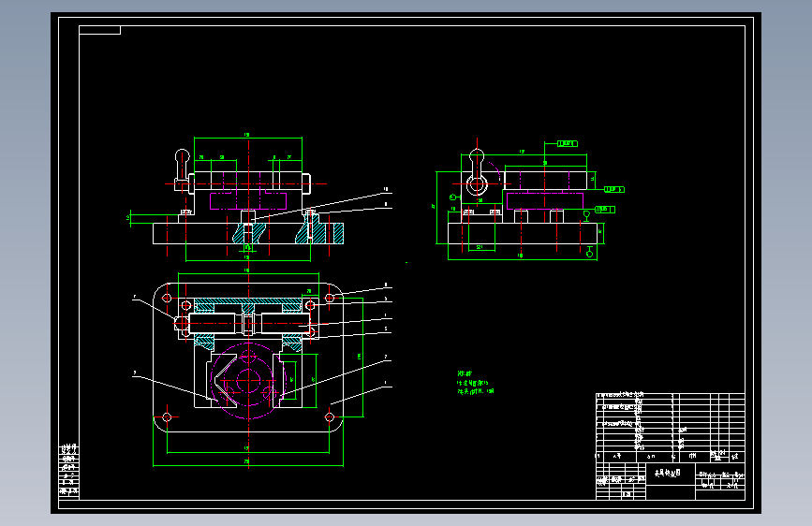Select the revision strip at bottom-left margin
The width and height of the screenshot is (812, 526).
(x=69, y=471)
